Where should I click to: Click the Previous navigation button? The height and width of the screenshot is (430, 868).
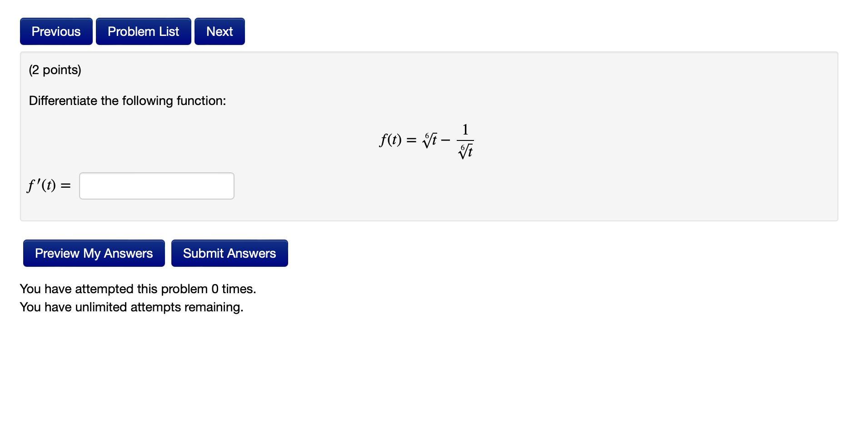pyautogui.click(x=56, y=31)
